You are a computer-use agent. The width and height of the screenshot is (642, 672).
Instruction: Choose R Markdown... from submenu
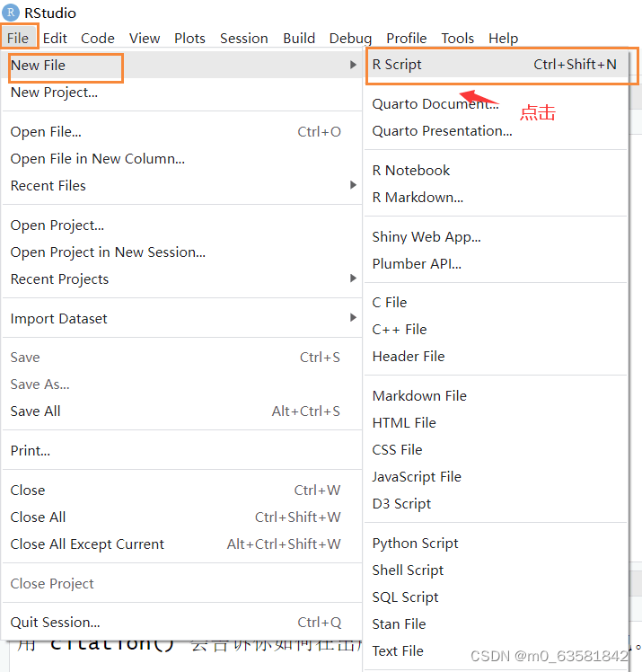pos(496,198)
